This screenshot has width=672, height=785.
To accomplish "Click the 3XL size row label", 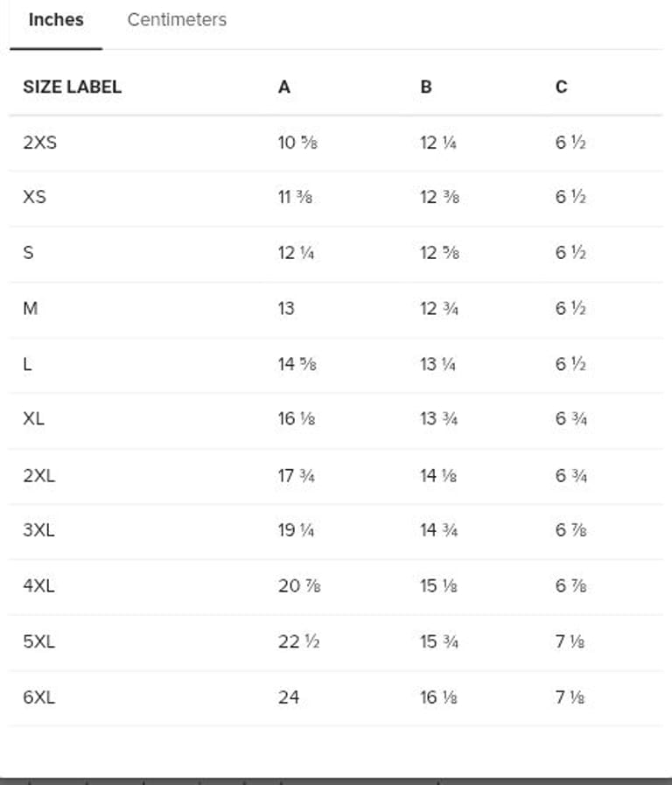I will coord(38,530).
